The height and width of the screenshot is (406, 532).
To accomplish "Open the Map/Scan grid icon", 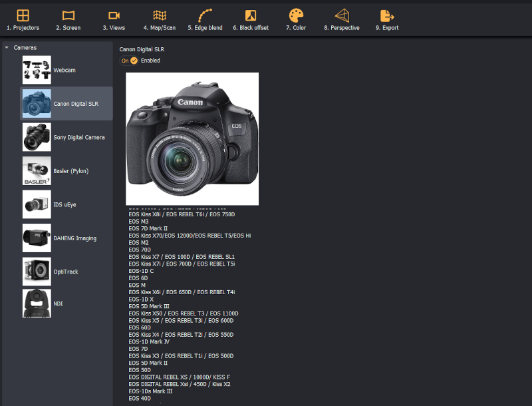I will (160, 15).
